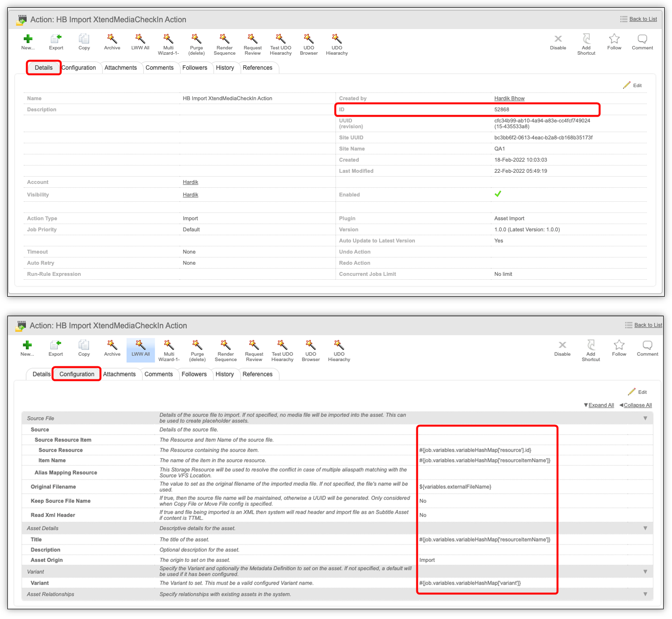Open the History tab
The height and width of the screenshot is (619, 672).
pos(226,68)
